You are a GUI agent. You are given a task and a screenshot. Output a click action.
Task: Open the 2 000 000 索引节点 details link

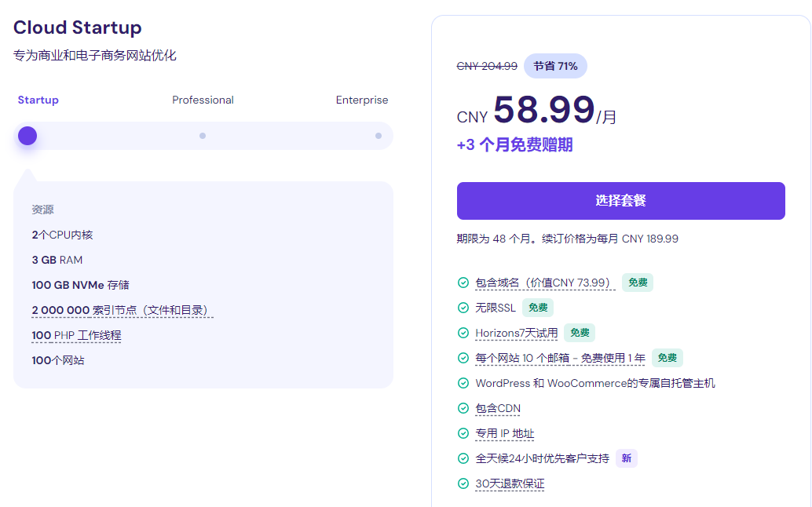click(x=119, y=310)
